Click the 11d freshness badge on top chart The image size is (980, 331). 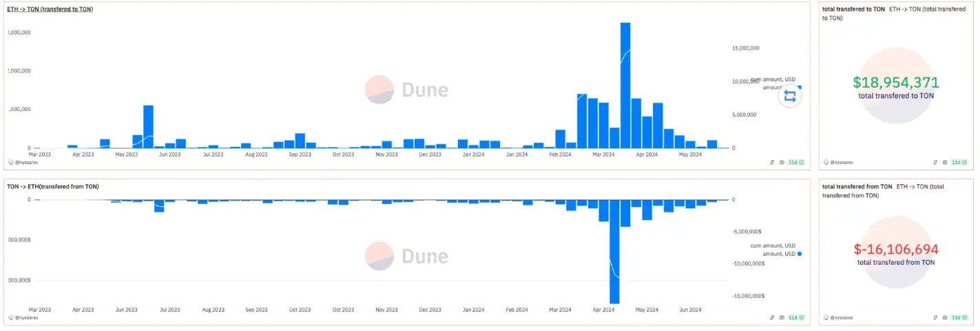[x=795, y=163]
